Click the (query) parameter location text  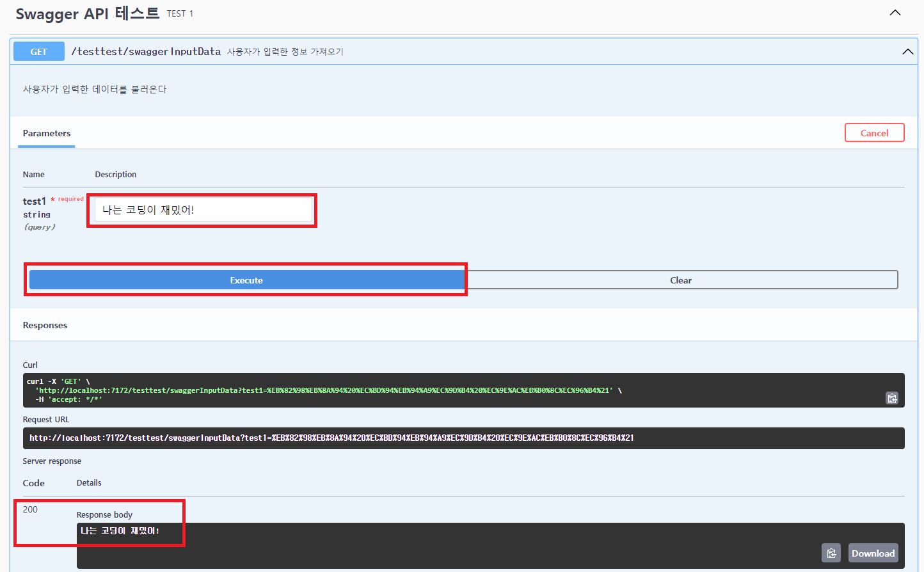pos(40,227)
